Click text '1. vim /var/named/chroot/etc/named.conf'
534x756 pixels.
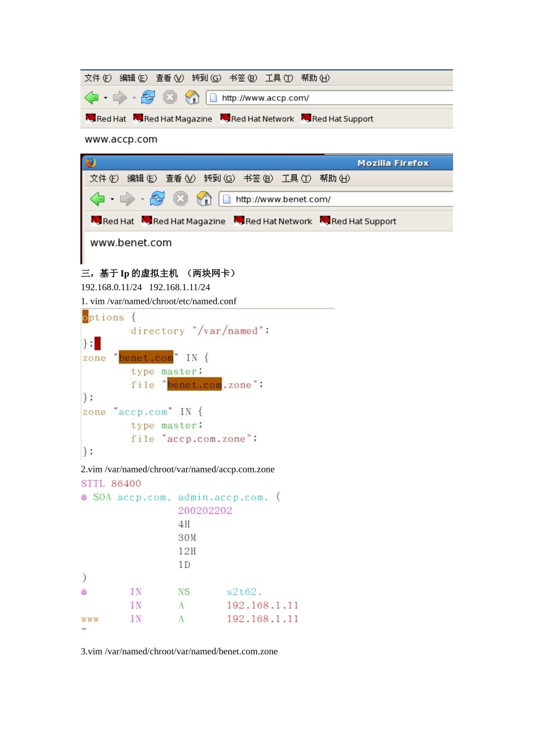159,301
